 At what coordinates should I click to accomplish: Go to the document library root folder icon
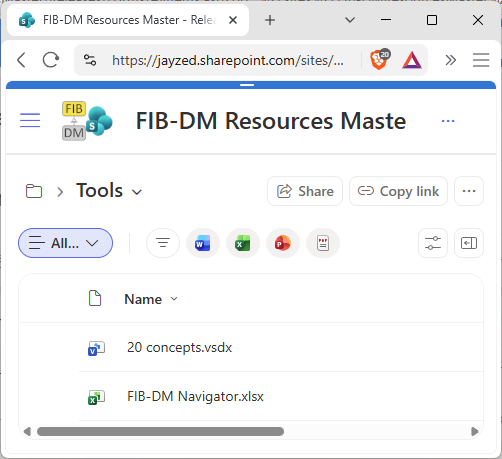coord(34,191)
